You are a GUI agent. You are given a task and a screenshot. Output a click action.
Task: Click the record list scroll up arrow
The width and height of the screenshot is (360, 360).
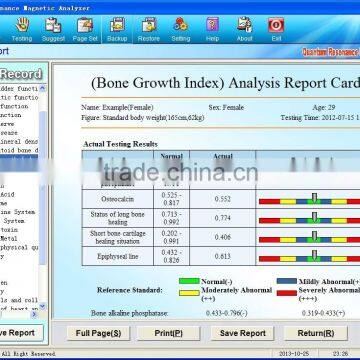(42, 88)
